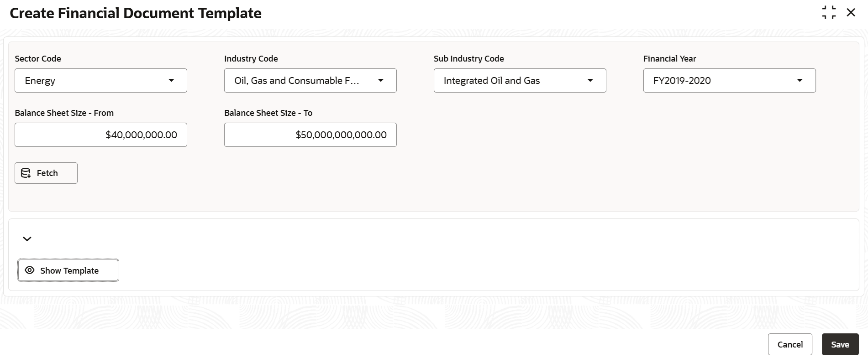This screenshot has width=868, height=358.
Task: Click the database icon on Fetch button
Action: pos(26,173)
